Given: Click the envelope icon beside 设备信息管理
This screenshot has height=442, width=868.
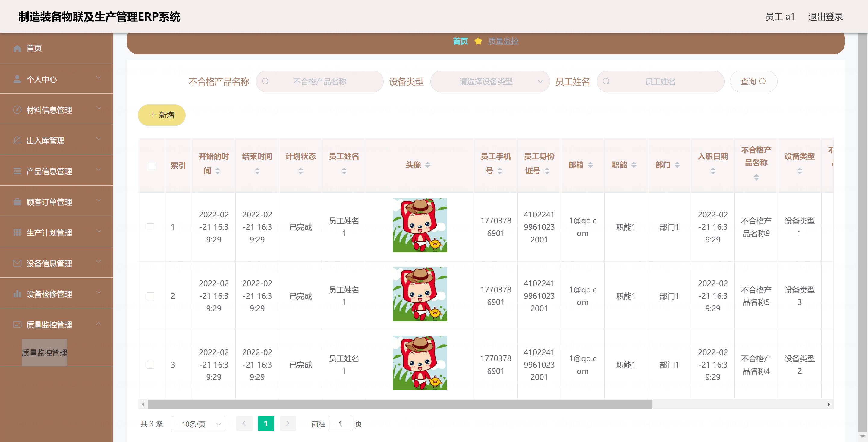Looking at the screenshot, I should (x=17, y=263).
